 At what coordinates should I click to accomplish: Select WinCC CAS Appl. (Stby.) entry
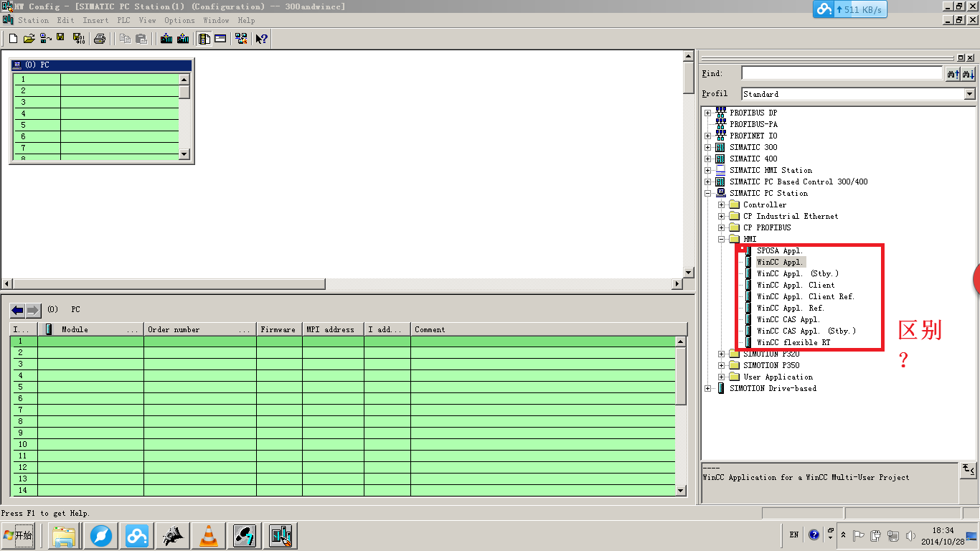click(806, 331)
